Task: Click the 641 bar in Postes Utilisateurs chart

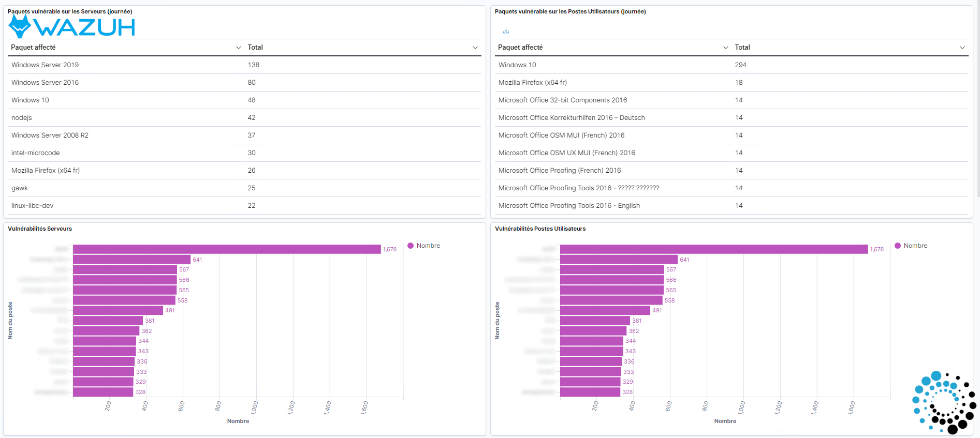Action: click(x=619, y=260)
